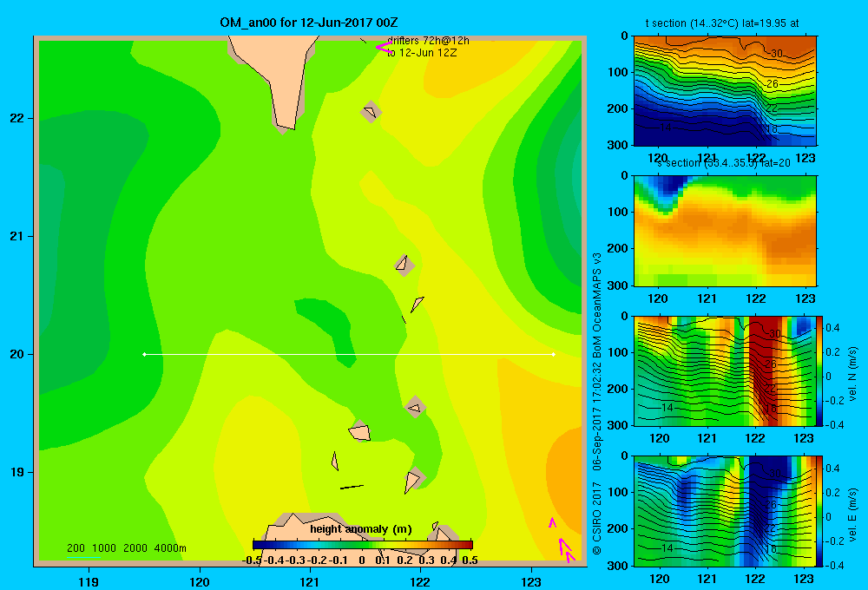The image size is (868, 590).
Task: Click the 't section (14..32°C) lat=19.95' panel title
Action: (x=722, y=23)
